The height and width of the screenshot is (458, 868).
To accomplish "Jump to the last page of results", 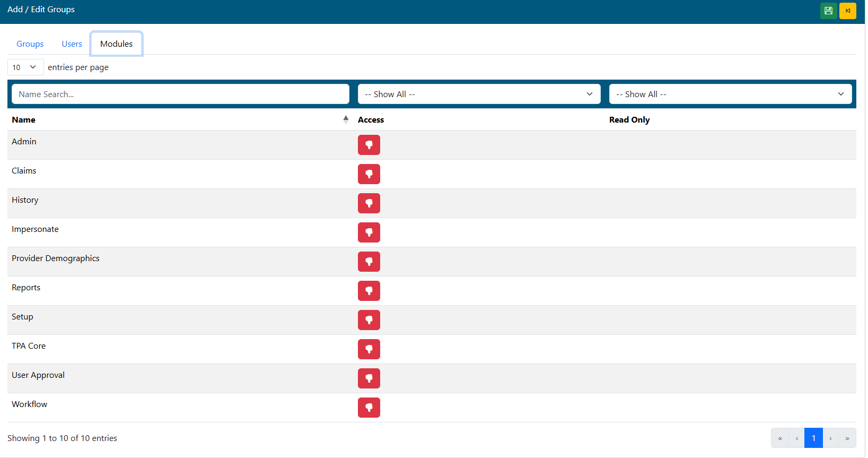I will (847, 438).
